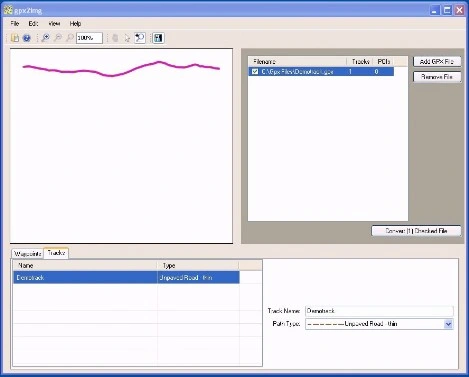Click the zoom out magnifier icon
The image size is (469, 377).
(58, 38)
